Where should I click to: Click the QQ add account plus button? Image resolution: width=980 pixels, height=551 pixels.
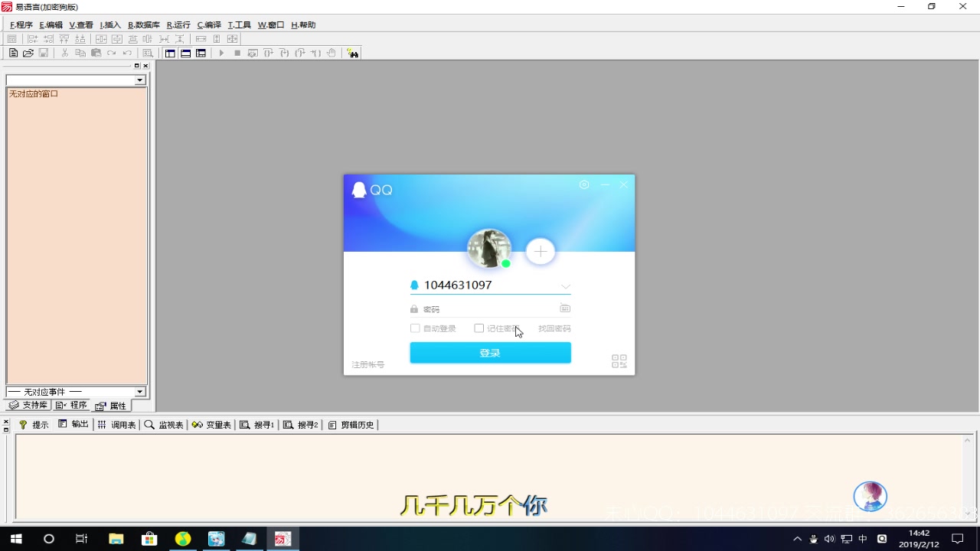pos(541,251)
